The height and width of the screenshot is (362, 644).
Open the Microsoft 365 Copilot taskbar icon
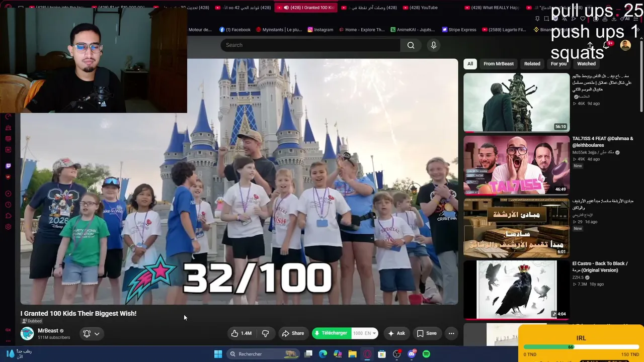coord(338,354)
